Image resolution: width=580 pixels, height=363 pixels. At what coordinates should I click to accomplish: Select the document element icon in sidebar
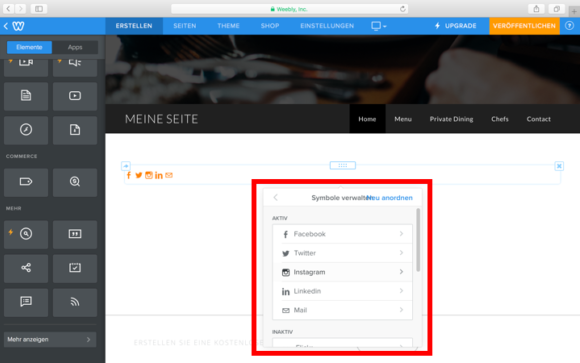(26, 96)
